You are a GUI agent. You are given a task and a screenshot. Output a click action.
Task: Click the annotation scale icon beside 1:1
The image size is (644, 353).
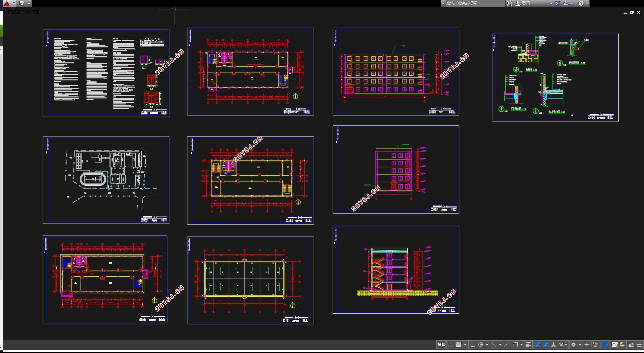[553, 345]
